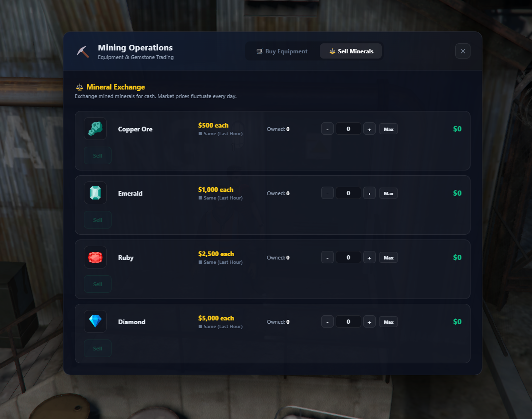The width and height of the screenshot is (532, 419).
Task: Set Copper Ore quantity to Max
Action: coord(389,129)
